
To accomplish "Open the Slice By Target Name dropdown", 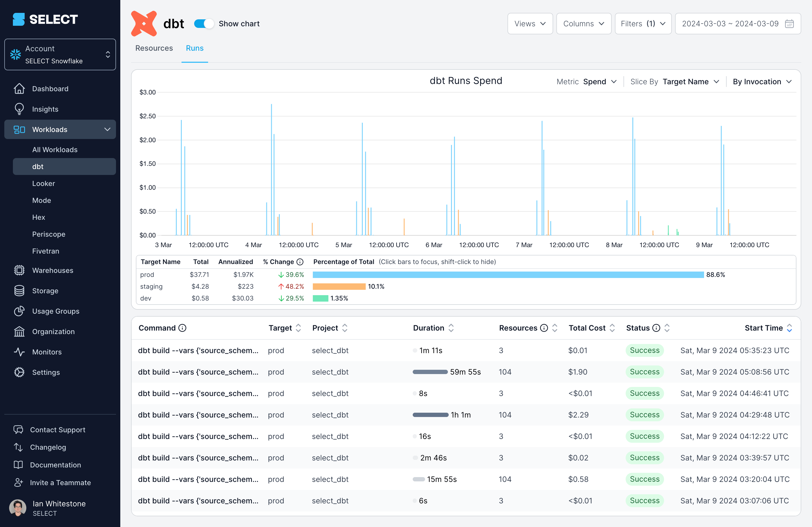I will point(691,82).
